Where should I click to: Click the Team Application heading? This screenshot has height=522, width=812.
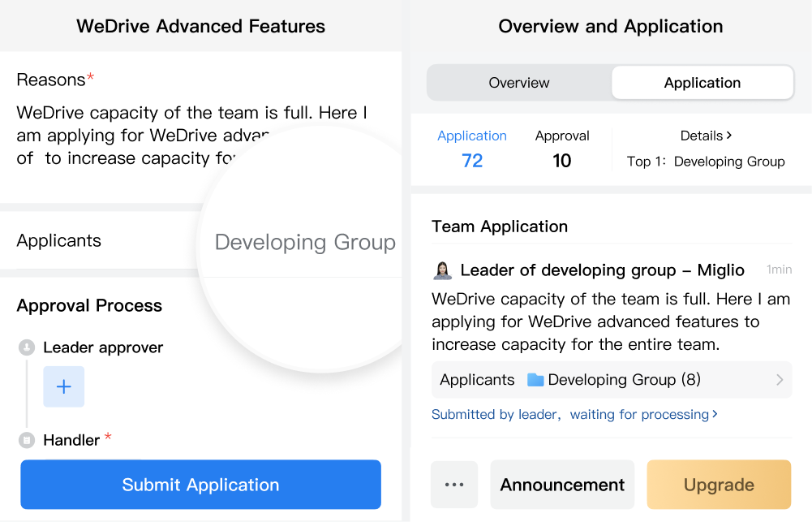500,226
